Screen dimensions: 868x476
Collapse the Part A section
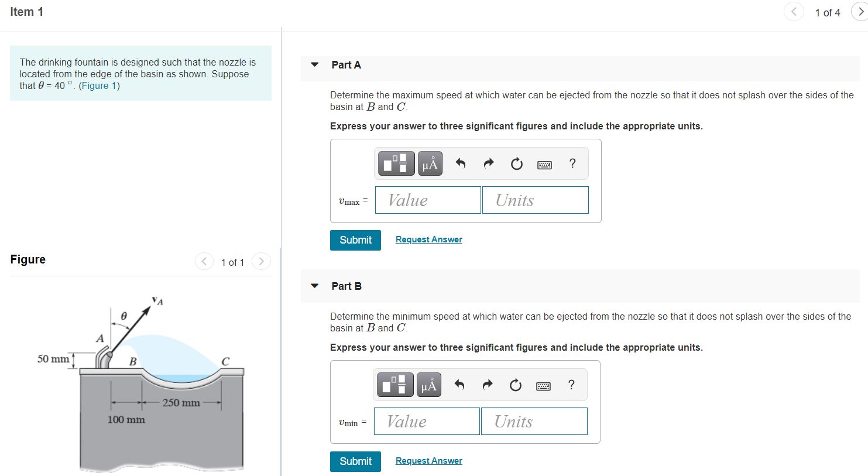coord(315,64)
